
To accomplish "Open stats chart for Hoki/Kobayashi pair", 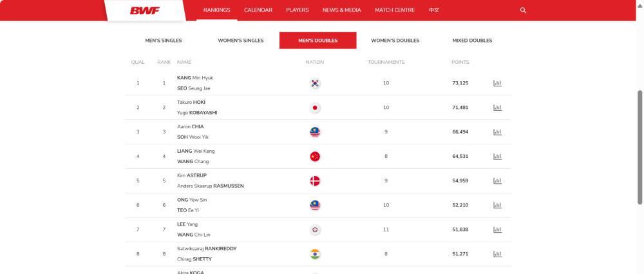I will point(497,108).
